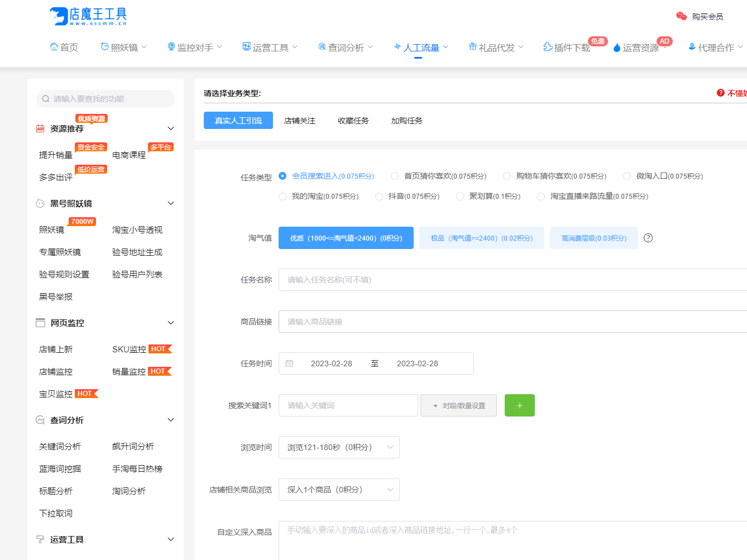Click the 监控对手 nav icon
The image size is (747, 560).
coord(171,47)
